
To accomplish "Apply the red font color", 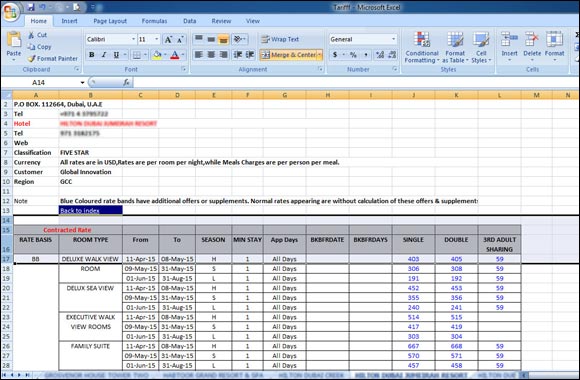I will pyautogui.click(x=175, y=55).
